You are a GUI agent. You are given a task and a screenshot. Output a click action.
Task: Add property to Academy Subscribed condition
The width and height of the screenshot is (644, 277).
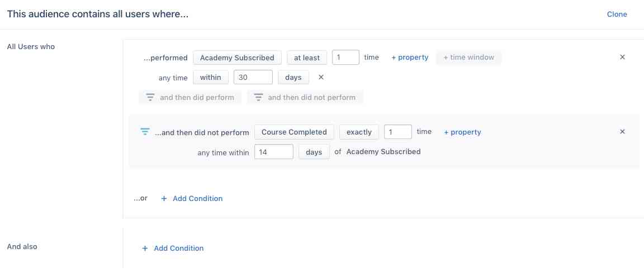point(409,58)
